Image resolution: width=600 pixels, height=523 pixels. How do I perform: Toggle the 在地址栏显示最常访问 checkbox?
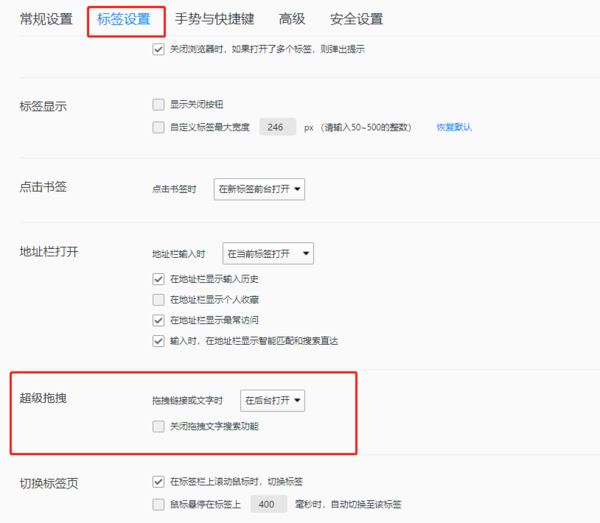[x=158, y=320]
